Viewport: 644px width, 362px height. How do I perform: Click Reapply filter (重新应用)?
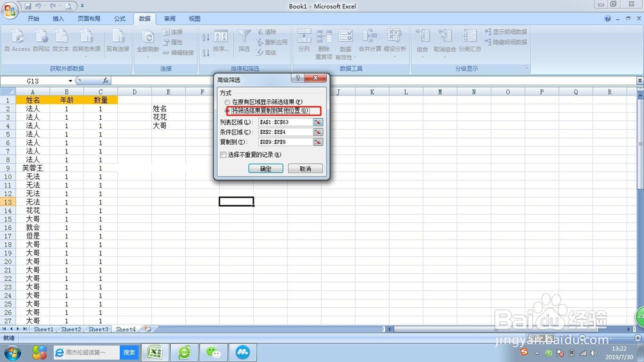coord(272,42)
